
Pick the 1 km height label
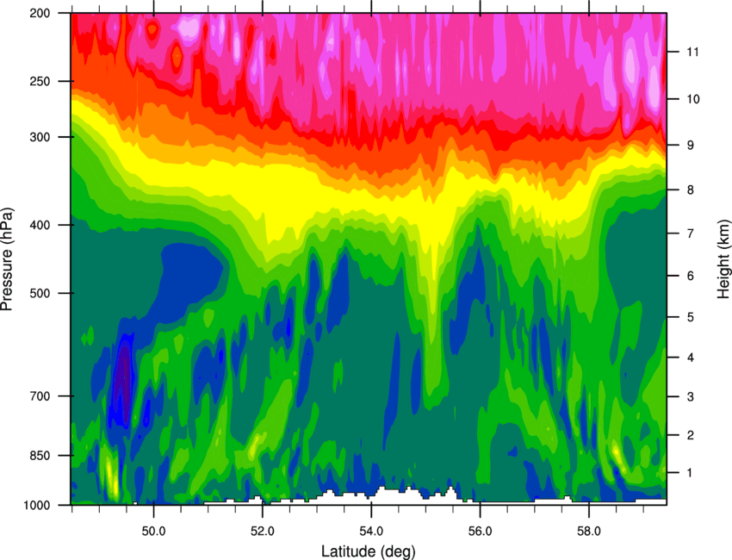click(691, 473)
